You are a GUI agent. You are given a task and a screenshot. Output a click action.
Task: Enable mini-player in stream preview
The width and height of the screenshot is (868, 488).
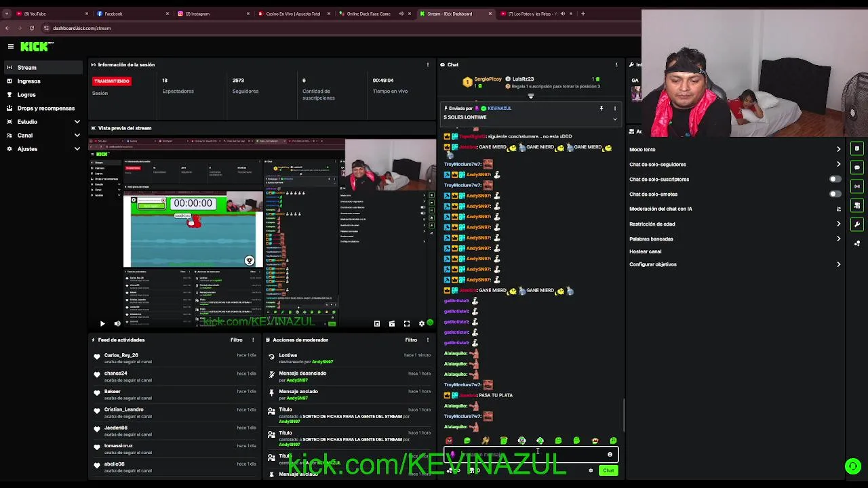377,324
